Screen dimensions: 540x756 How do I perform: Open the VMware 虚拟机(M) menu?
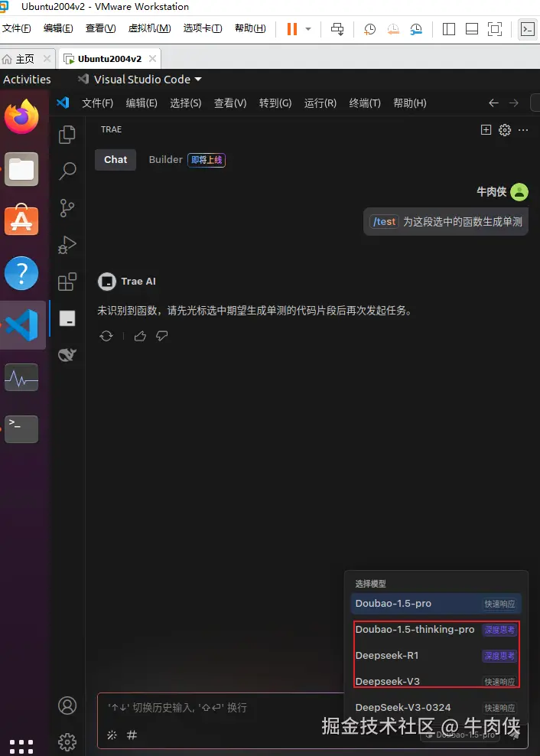pos(149,28)
